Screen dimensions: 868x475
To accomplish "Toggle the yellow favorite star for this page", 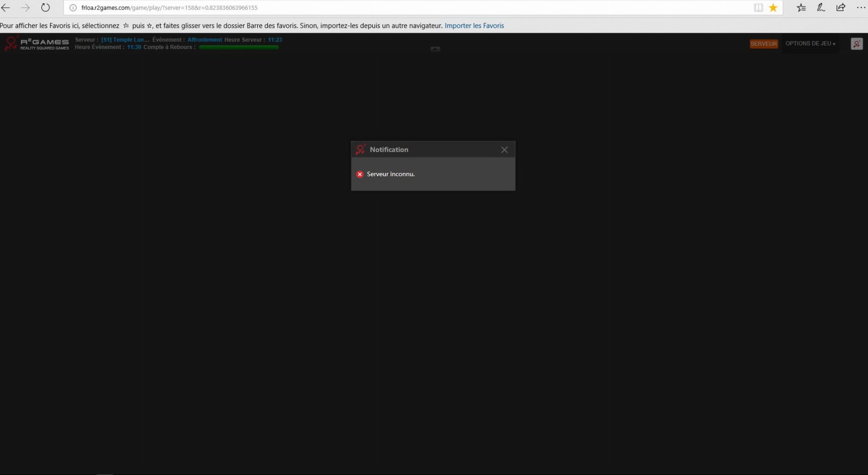I will coord(773,8).
